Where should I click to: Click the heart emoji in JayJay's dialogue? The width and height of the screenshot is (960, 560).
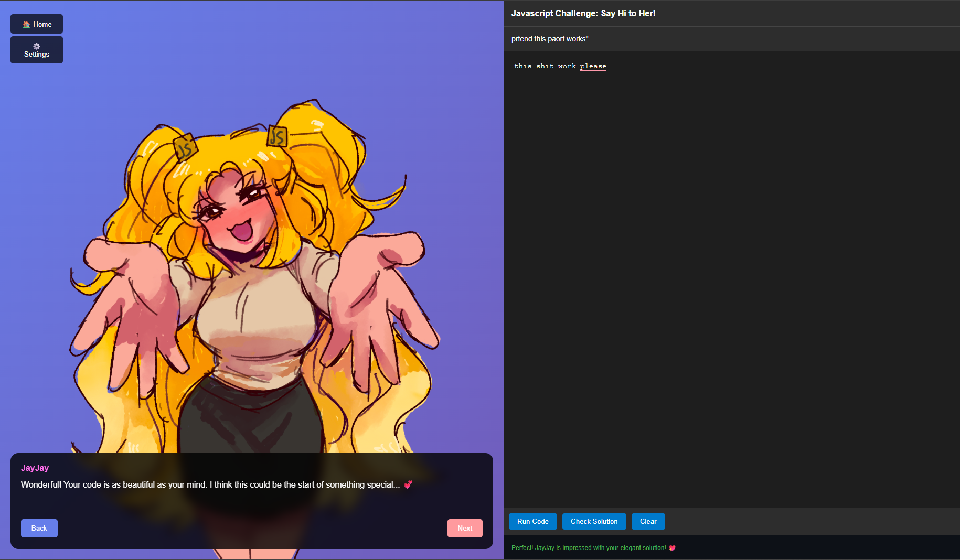(409, 484)
